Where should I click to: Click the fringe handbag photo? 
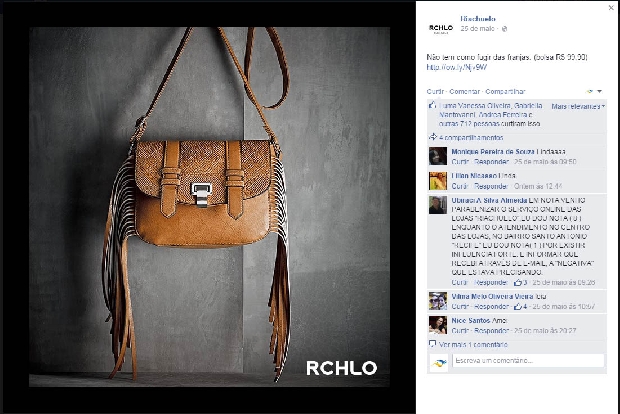click(209, 206)
